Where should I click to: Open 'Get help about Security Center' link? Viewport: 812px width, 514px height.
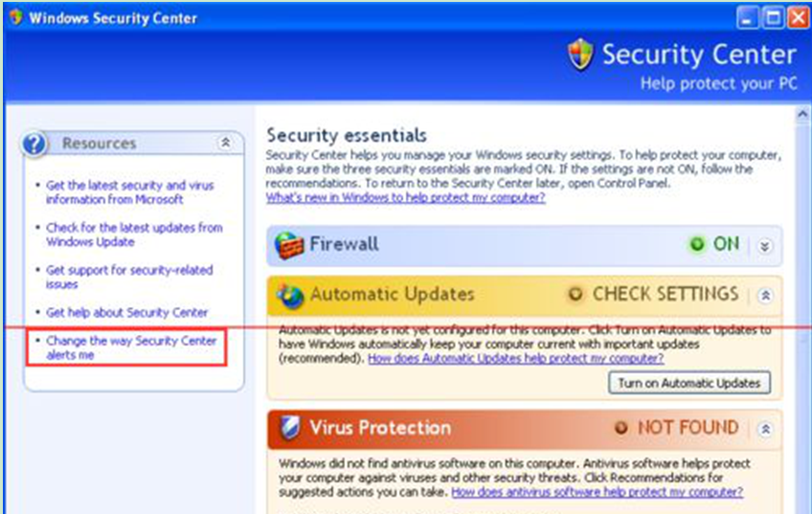pyautogui.click(x=126, y=313)
